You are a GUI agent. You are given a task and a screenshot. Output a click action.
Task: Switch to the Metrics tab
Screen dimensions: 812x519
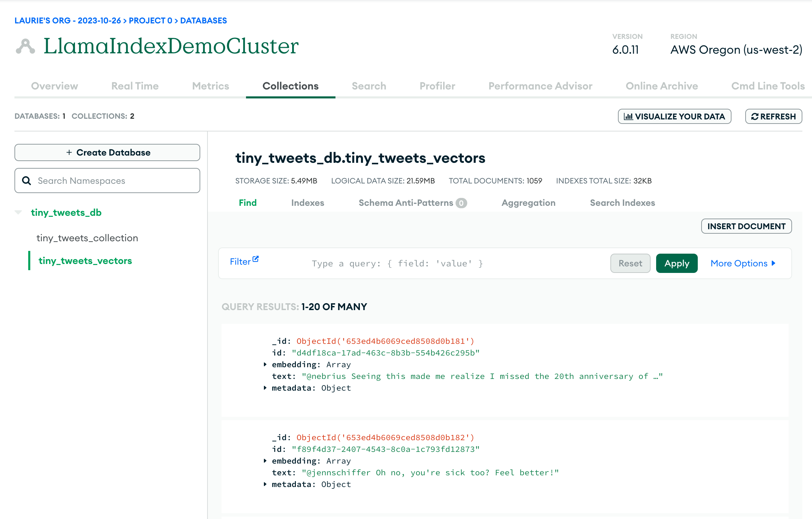coord(211,86)
